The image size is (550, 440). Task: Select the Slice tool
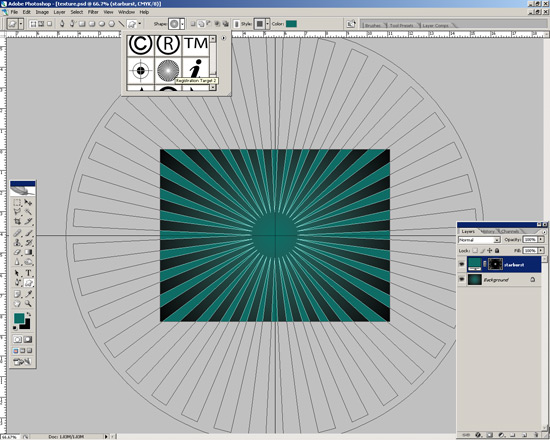28,221
